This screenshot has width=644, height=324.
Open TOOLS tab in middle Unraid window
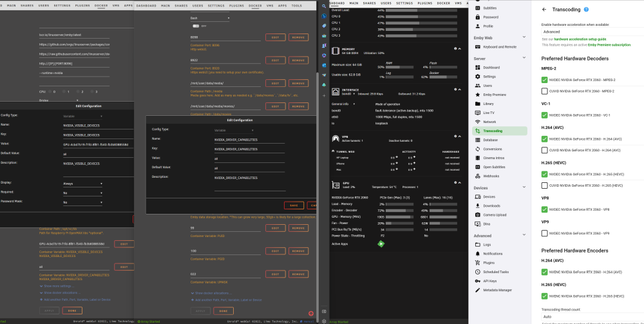[296, 6]
